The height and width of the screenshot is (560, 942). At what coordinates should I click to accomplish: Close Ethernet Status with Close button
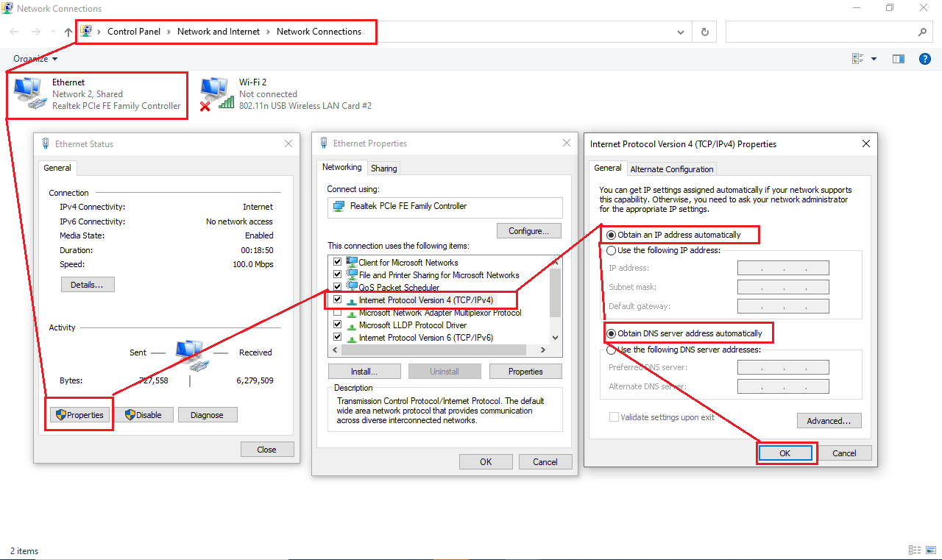tap(267, 450)
